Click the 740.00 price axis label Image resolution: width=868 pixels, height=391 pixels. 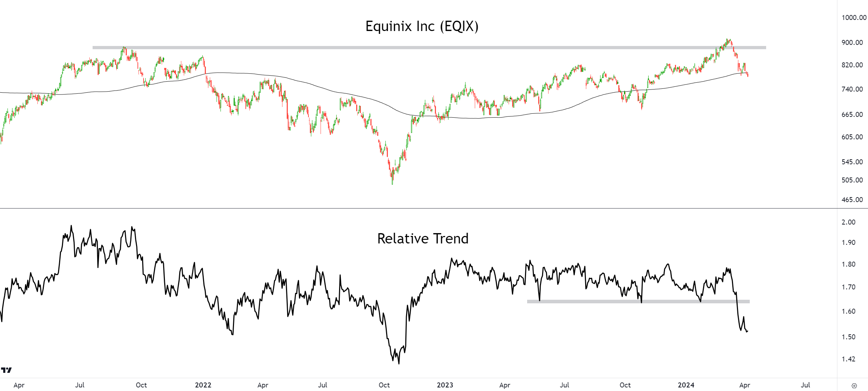click(x=852, y=89)
